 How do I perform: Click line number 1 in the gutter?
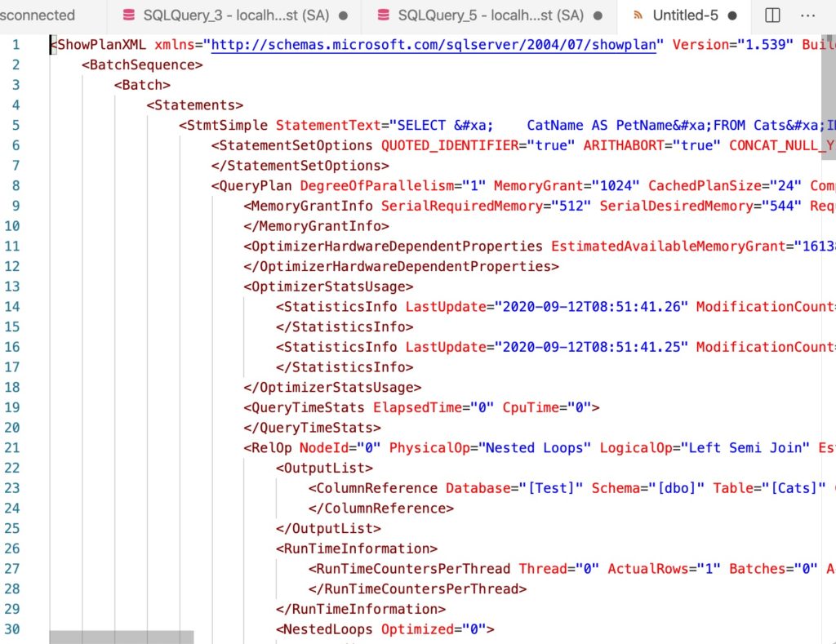tap(16, 45)
